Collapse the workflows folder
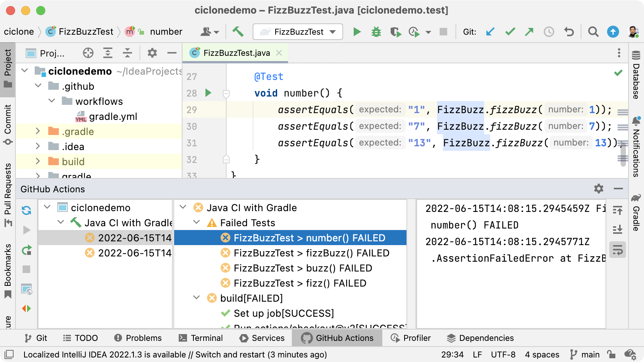Screen dimensions: 644x362 click(52, 101)
